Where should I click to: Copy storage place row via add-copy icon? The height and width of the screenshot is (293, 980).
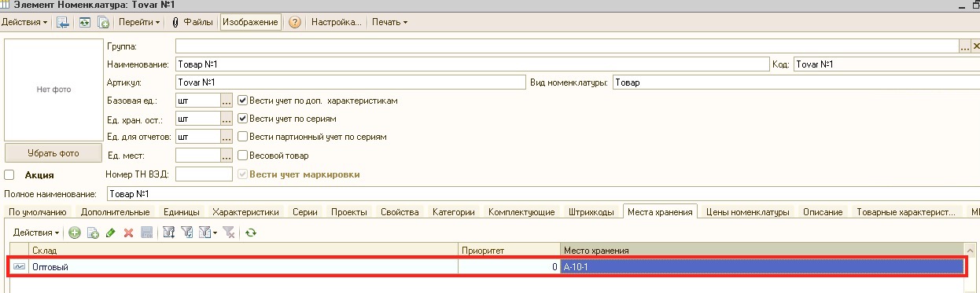pyautogui.click(x=93, y=233)
